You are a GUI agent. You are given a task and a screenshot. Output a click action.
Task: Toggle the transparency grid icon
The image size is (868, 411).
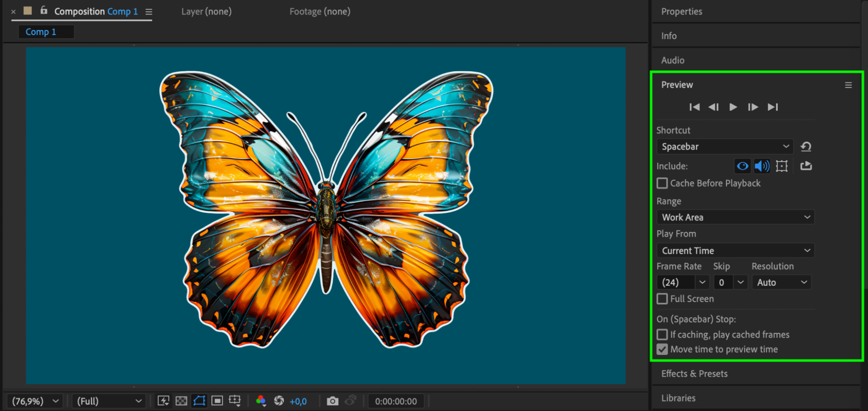pyautogui.click(x=182, y=401)
